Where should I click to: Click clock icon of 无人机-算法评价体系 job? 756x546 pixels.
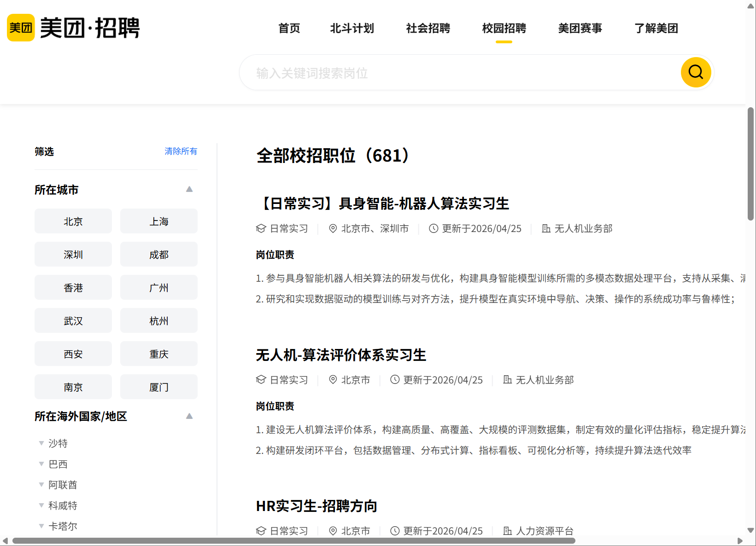point(395,380)
